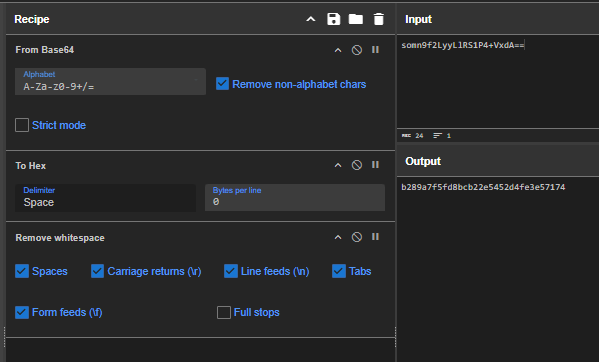
Task: Collapse the Remove whitespace operation
Action: tap(338, 237)
